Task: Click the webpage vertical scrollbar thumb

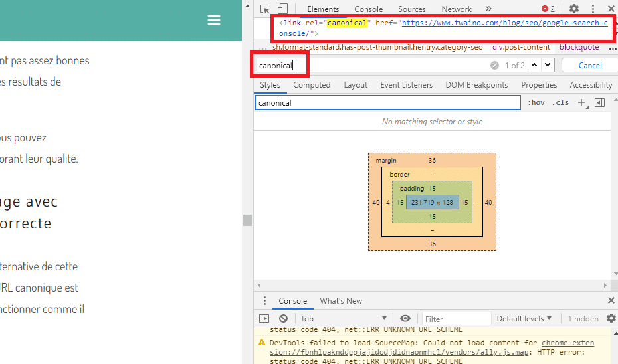Action: point(247,220)
